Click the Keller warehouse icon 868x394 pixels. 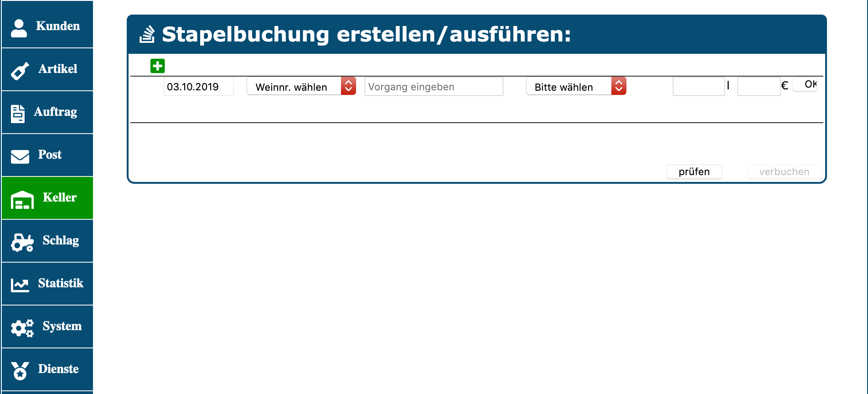[22, 200]
